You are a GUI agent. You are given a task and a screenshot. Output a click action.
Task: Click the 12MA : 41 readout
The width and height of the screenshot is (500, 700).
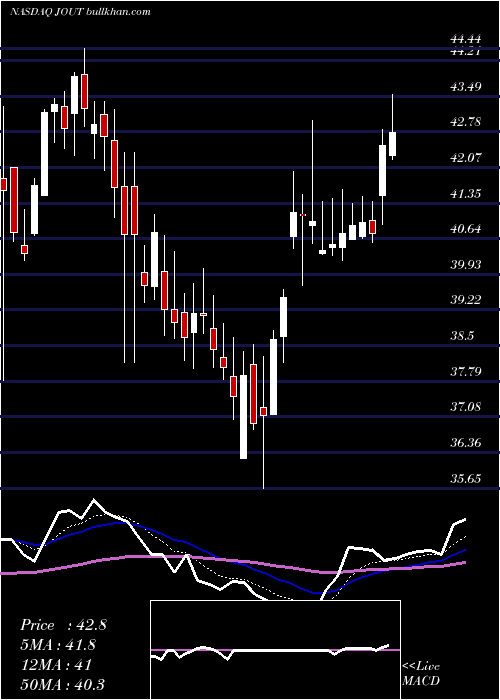(x=56, y=664)
